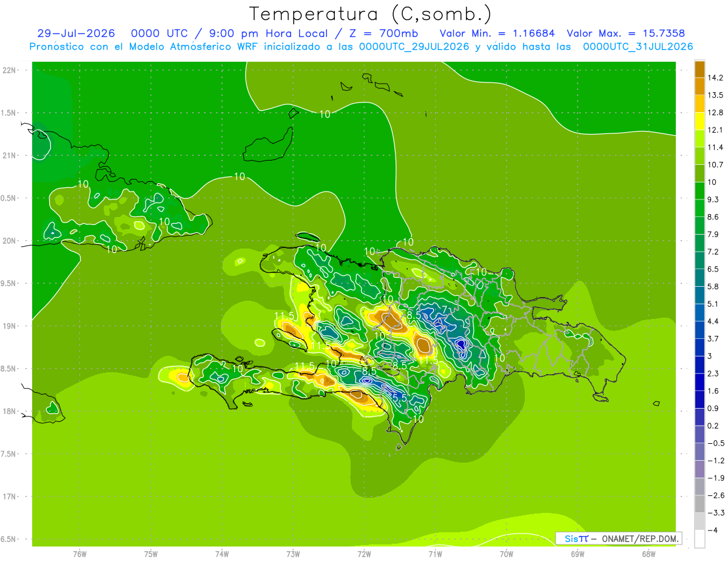The width and height of the screenshot is (728, 562).
Task: Click the 72W longitude axis label
Action: (364, 554)
